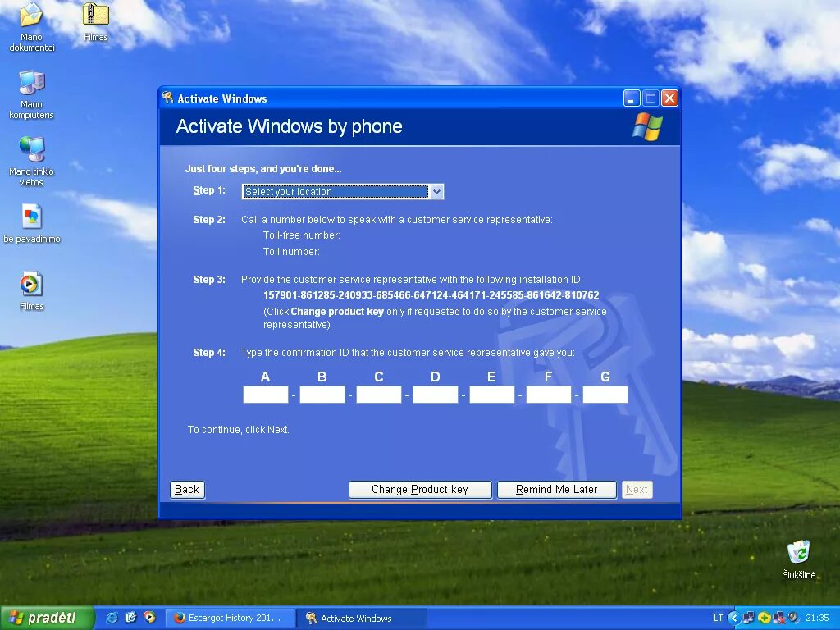
Task: Select be pavadinimo image file icon
Action: tap(31, 224)
